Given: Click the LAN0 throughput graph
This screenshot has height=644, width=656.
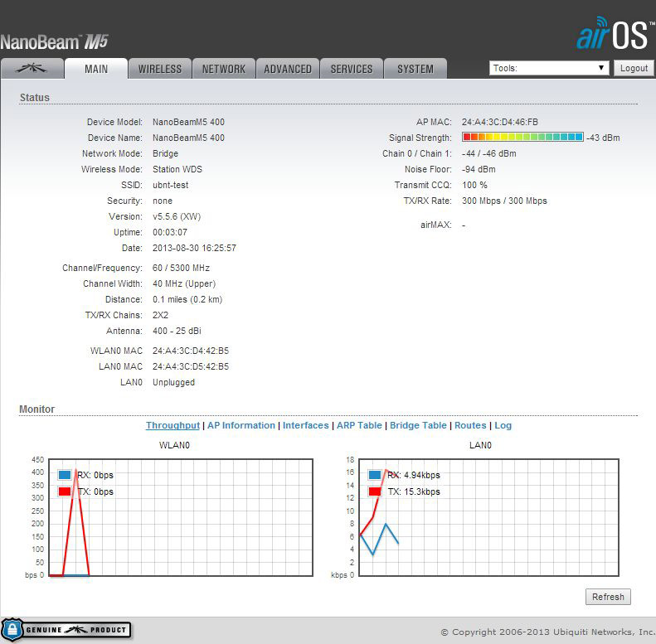Looking at the screenshot, I should tap(488, 517).
